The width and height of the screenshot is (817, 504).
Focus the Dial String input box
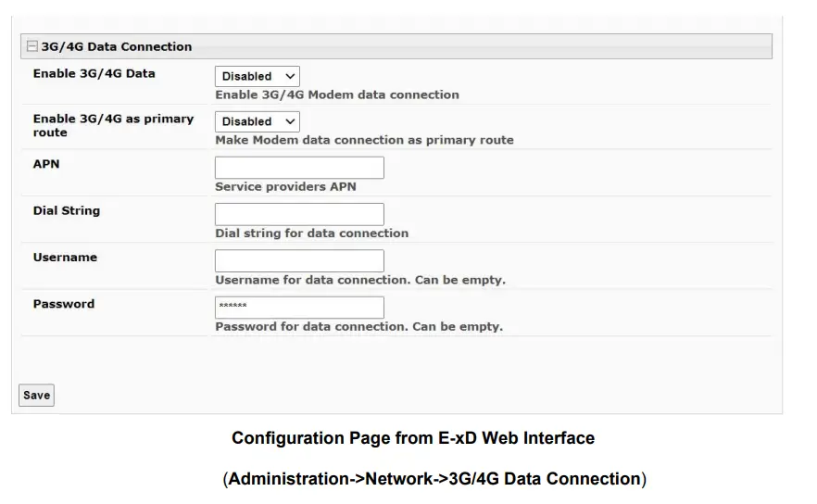(299, 214)
